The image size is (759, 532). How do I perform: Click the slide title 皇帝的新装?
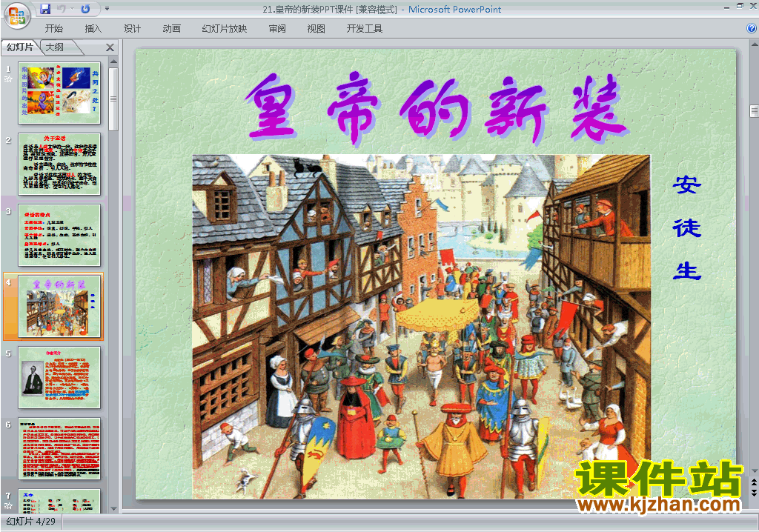[437, 110]
